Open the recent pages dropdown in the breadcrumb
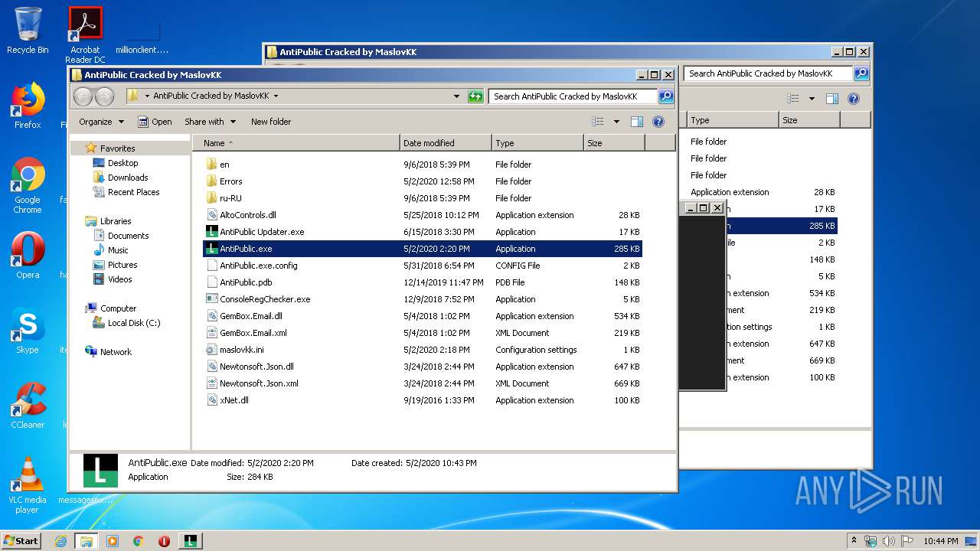 147,96
